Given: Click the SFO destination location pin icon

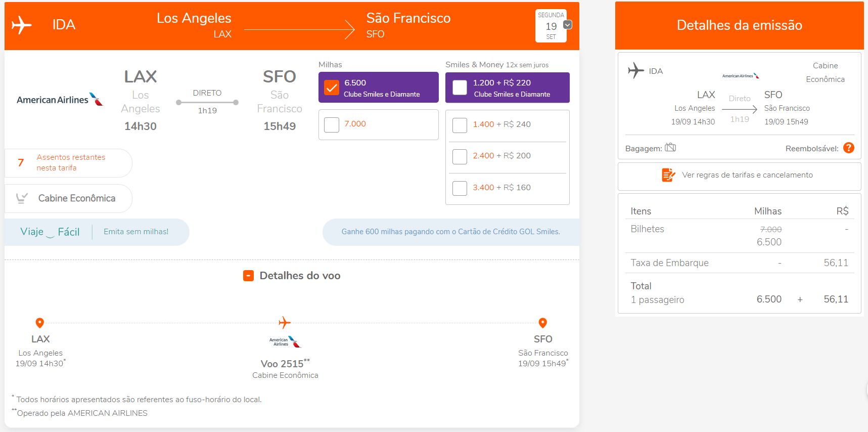Looking at the screenshot, I should (x=542, y=323).
